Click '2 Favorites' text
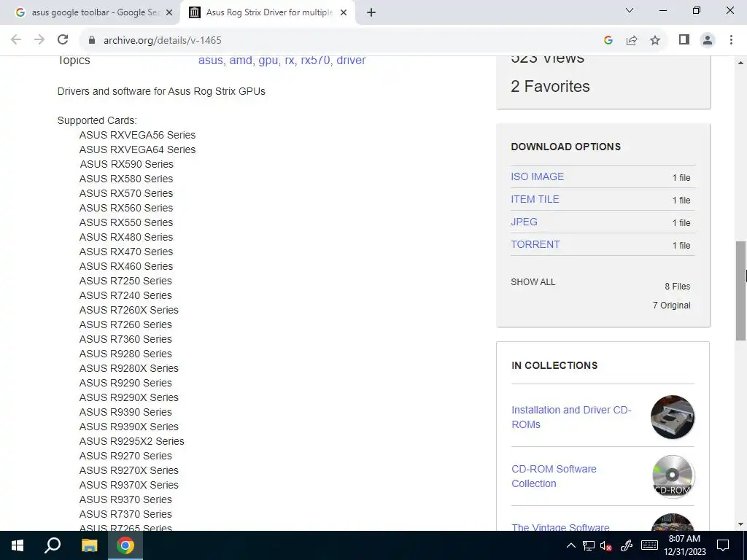Screen dimensions: 747x560 550,86
